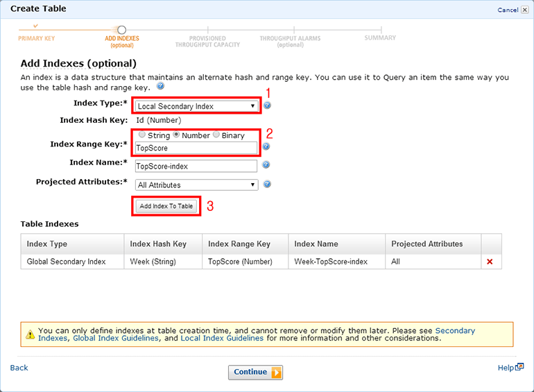Click the Back link
The width and height of the screenshot is (534, 392).
(x=19, y=367)
